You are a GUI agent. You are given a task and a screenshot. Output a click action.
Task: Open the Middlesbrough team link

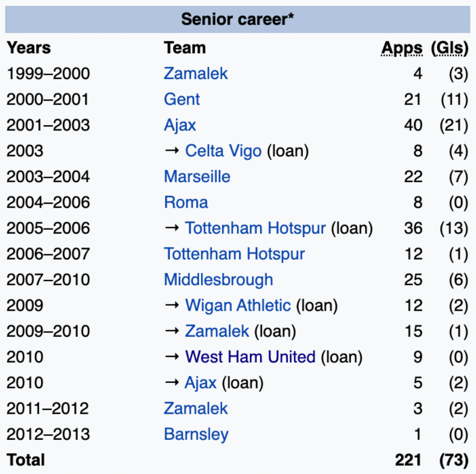pos(218,280)
